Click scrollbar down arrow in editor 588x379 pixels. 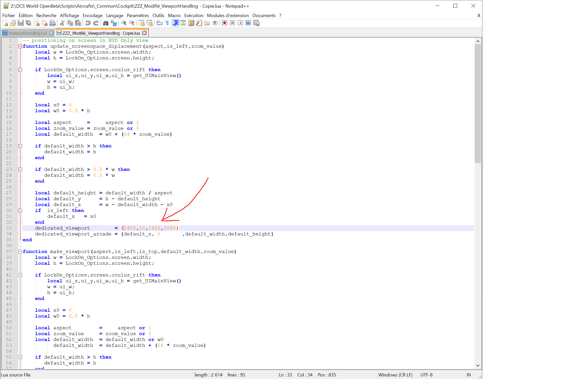[478, 365]
